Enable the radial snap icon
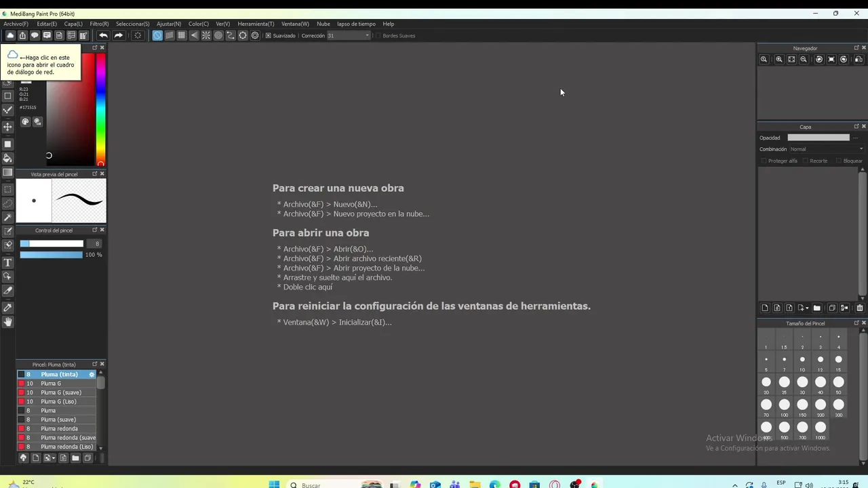 (x=206, y=35)
